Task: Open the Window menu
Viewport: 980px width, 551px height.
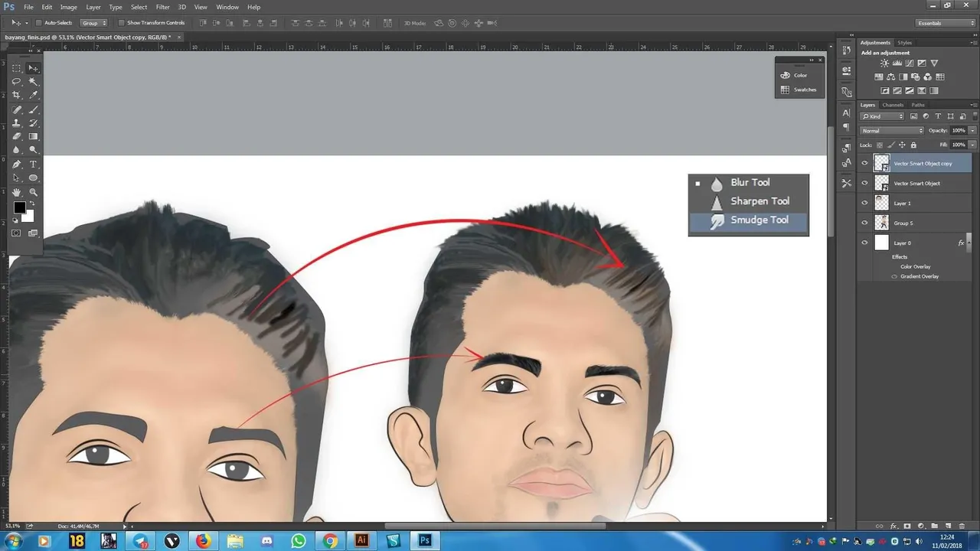Action: point(227,7)
